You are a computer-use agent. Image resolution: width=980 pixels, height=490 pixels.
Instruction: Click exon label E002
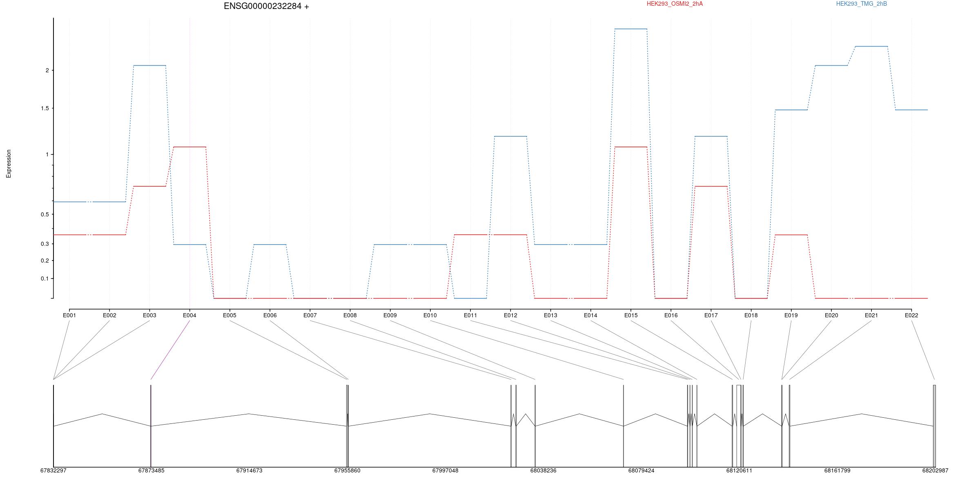coord(109,315)
